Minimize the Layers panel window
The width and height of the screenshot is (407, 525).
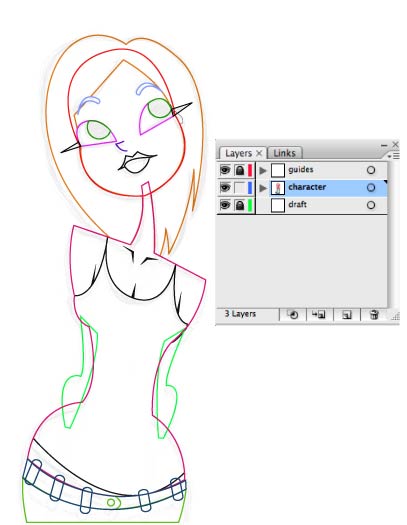[384, 145]
